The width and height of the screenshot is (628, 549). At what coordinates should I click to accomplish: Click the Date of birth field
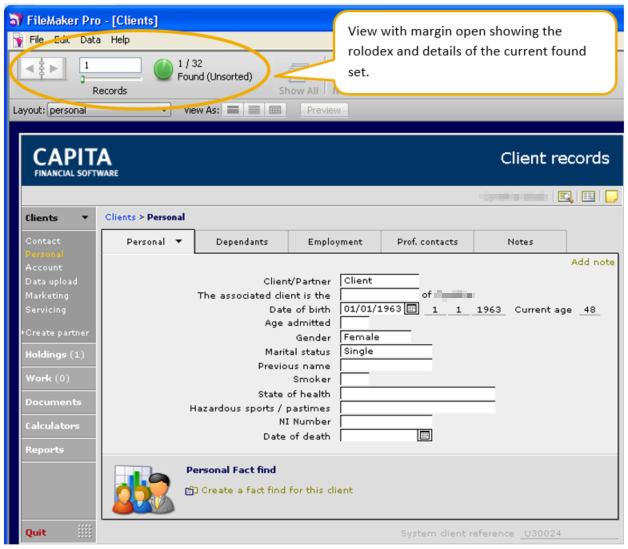[x=372, y=309]
